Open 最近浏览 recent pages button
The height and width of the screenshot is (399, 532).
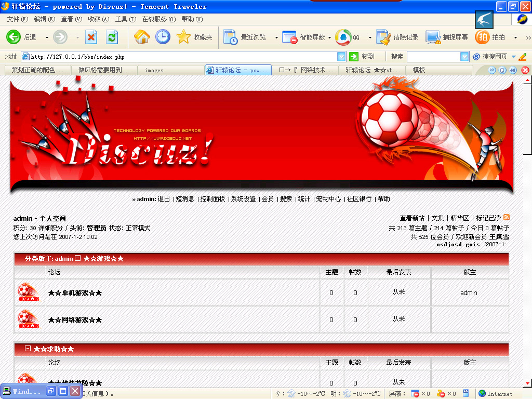(x=245, y=37)
